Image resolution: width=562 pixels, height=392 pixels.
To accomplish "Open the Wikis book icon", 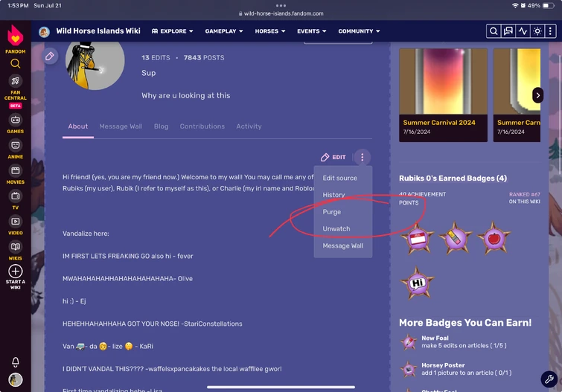I will click(15, 246).
